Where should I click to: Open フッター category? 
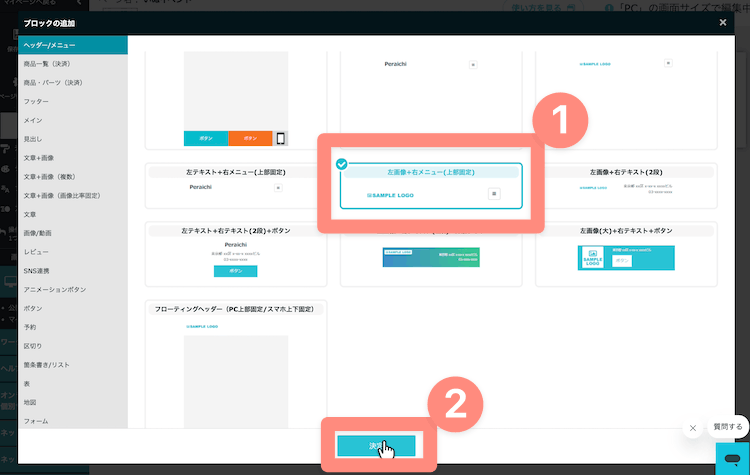point(73,101)
